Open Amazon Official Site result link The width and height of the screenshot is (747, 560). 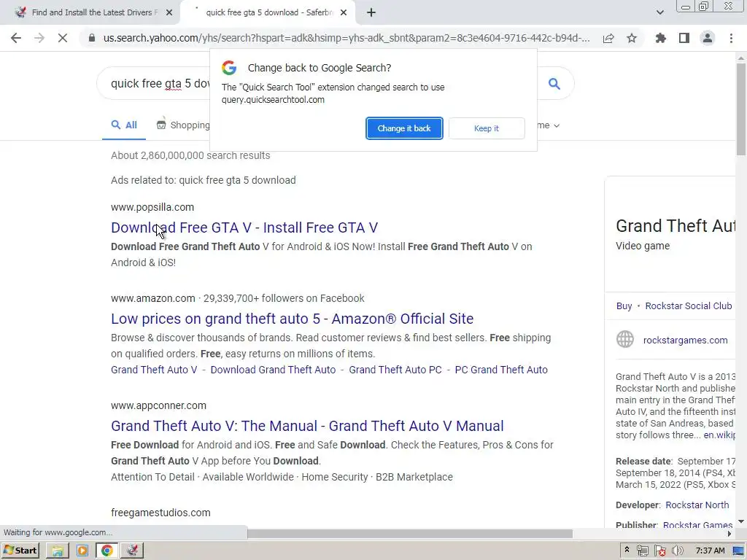tap(292, 319)
